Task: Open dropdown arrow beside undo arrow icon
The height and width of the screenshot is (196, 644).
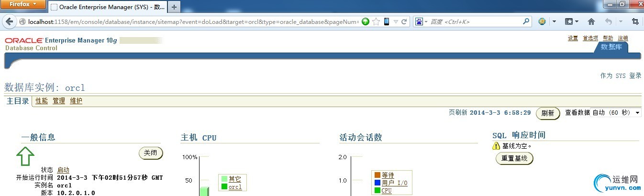Action: click(621, 22)
